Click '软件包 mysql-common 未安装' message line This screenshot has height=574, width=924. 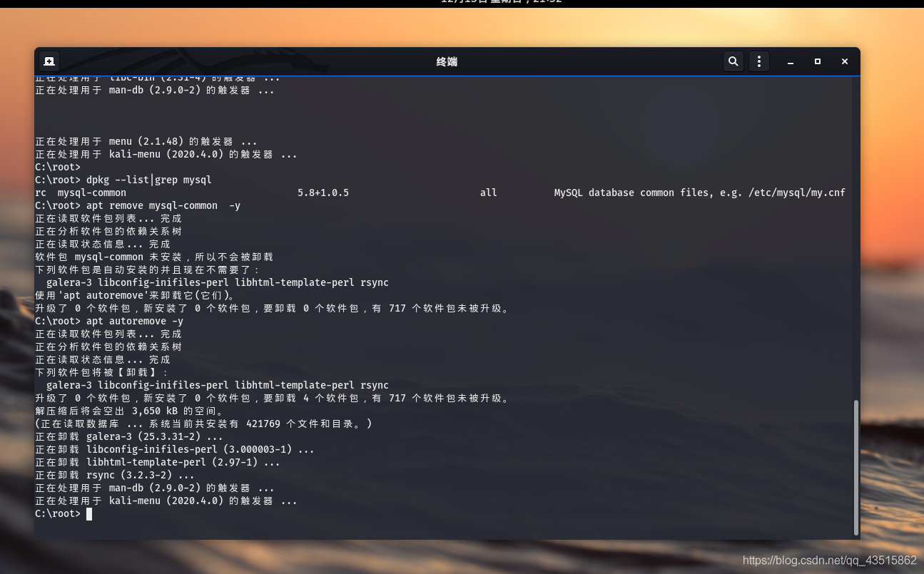[154, 257]
